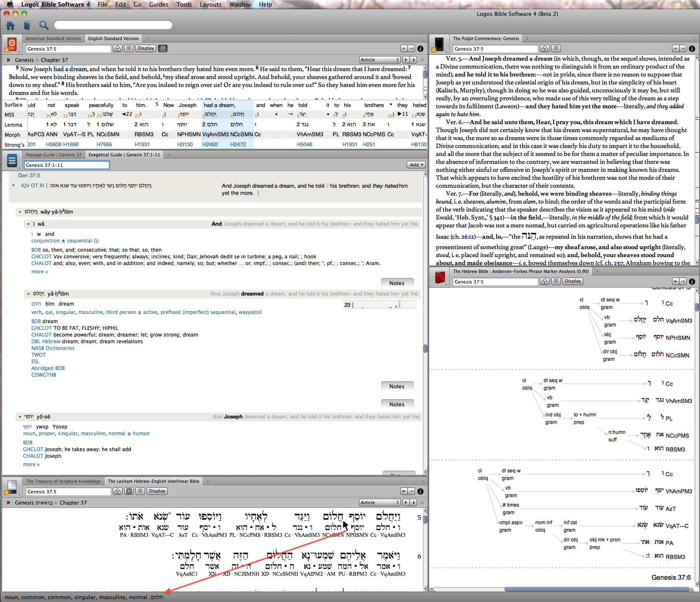
Task: Go forward in ESV panel history
Action: click(x=411, y=48)
